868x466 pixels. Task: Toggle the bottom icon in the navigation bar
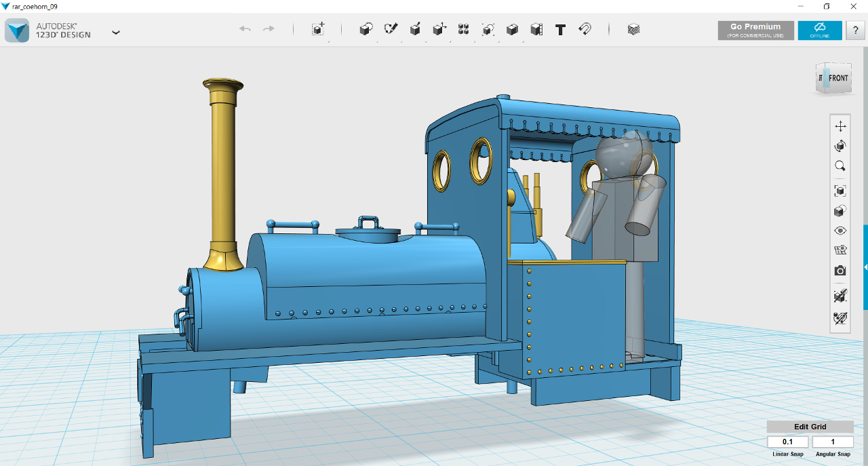point(840,317)
